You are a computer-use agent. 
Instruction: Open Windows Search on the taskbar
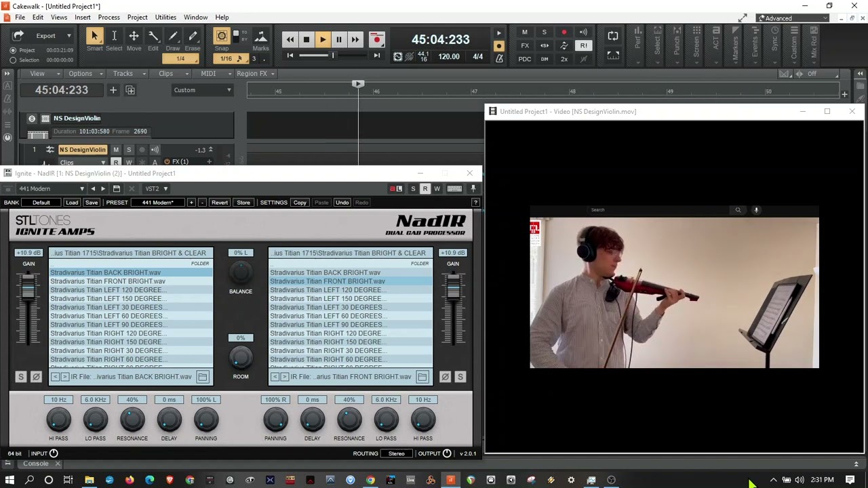29,480
